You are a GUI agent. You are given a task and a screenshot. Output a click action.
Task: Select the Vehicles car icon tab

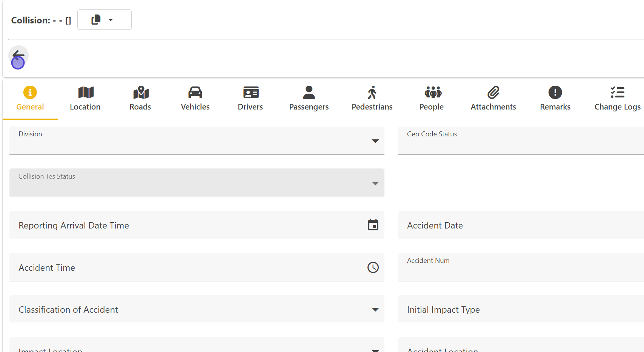[195, 99]
